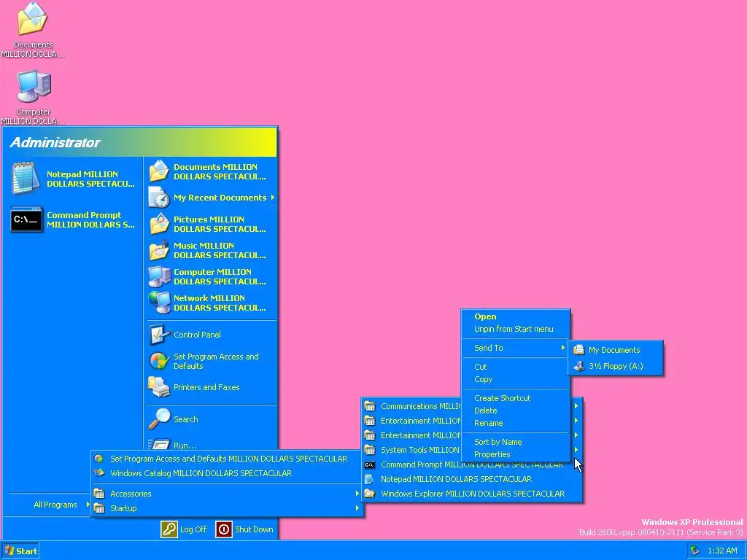Click Notepad icon in Accessories submenu
Image resolution: width=747 pixels, height=560 pixels.
pos(369,479)
